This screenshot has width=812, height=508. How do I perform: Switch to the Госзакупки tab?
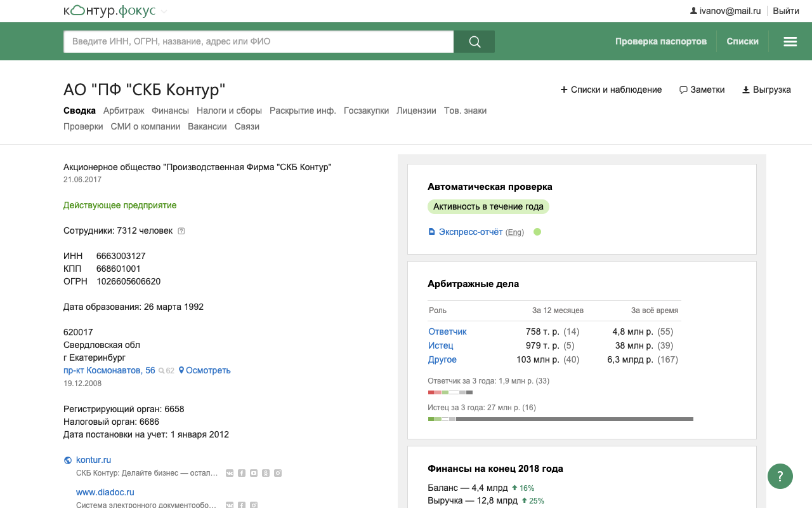tap(366, 110)
